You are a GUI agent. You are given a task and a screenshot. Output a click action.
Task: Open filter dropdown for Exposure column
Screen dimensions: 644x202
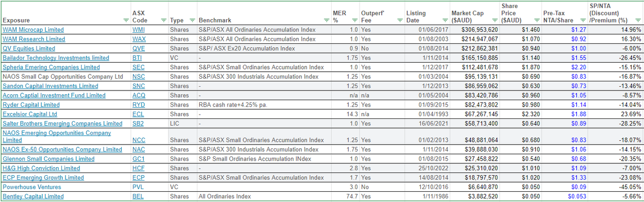click(127, 20)
